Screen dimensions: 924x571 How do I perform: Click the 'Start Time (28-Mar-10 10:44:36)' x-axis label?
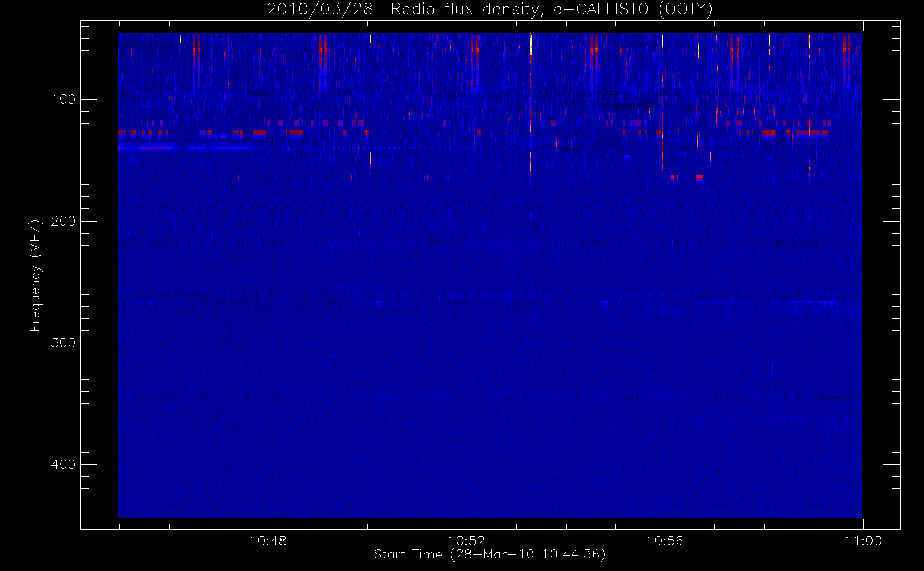[x=489, y=554]
